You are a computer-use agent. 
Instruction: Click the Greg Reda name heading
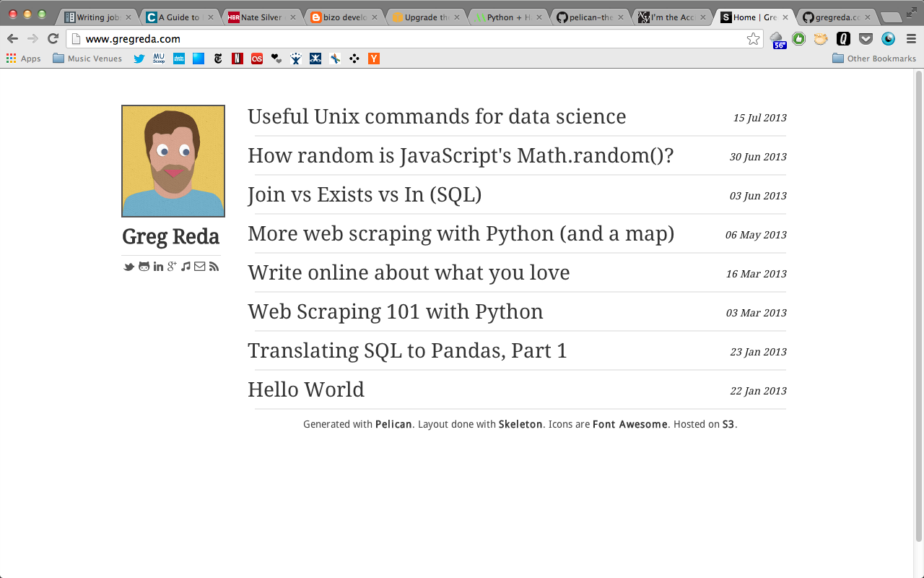[170, 236]
